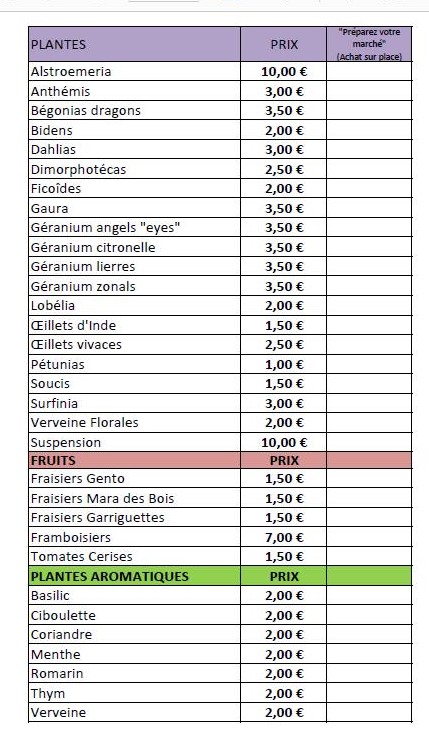Click the Géranium angels "eyes" cell
This screenshot has height=730, width=429.
[135, 228]
